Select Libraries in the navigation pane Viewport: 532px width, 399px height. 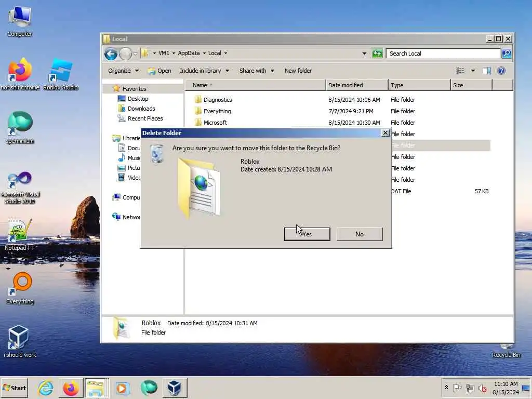(126, 138)
